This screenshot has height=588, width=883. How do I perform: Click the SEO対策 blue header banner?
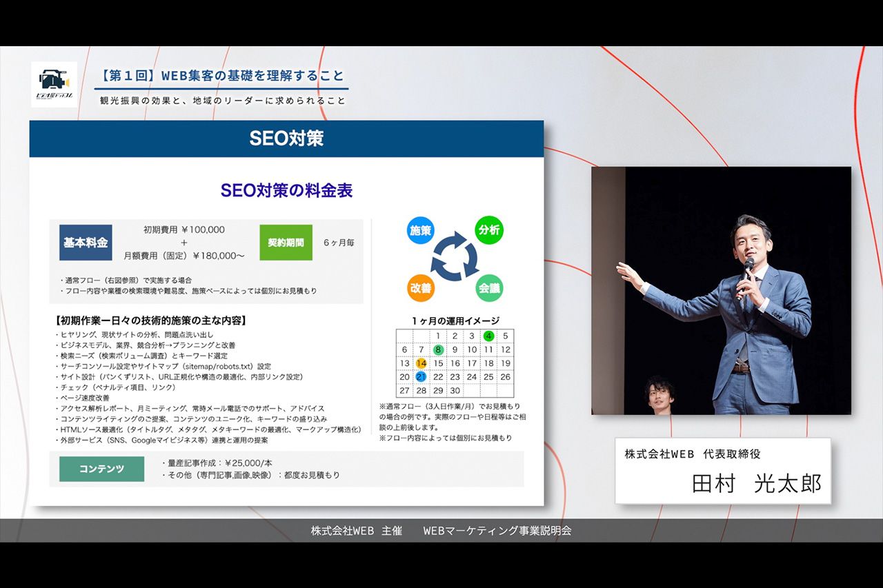[286, 139]
